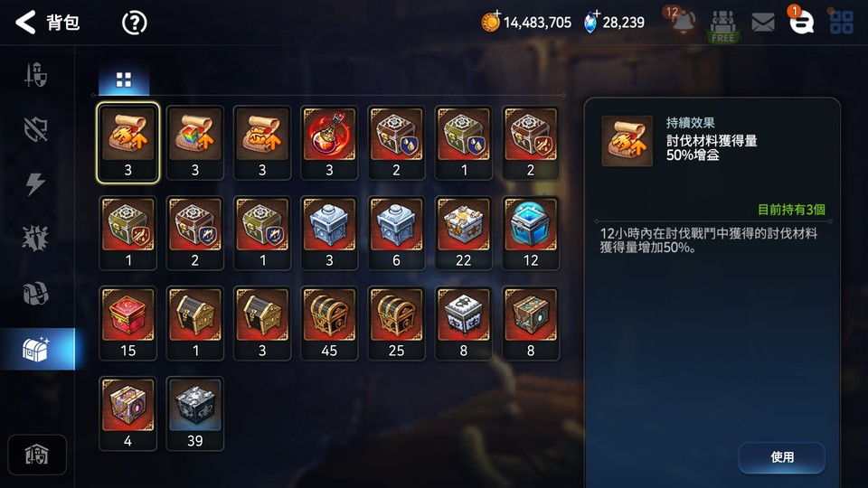Viewport: 868px width, 488px height.
Task: Select the blue glowing chest with count 12
Action: [x=531, y=233]
